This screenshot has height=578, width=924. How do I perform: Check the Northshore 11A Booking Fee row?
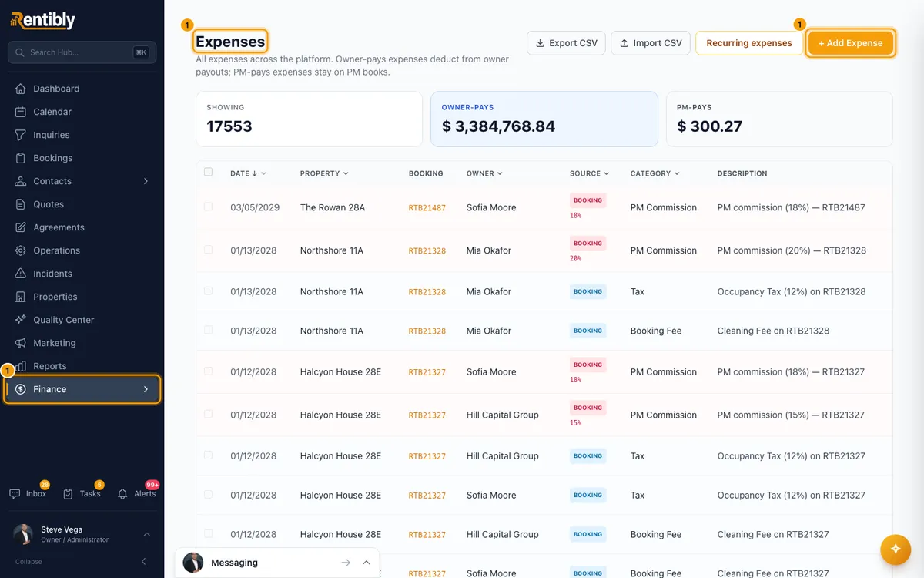point(208,330)
